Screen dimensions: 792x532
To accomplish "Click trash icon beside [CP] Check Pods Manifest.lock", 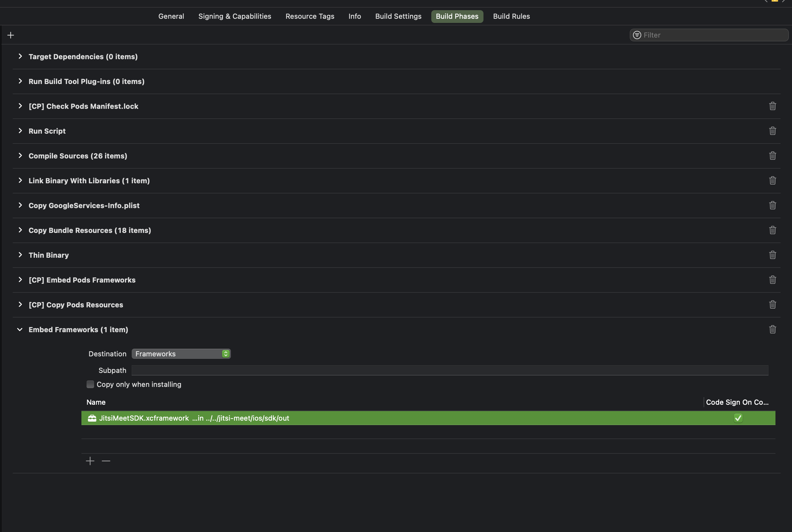I will 772,106.
